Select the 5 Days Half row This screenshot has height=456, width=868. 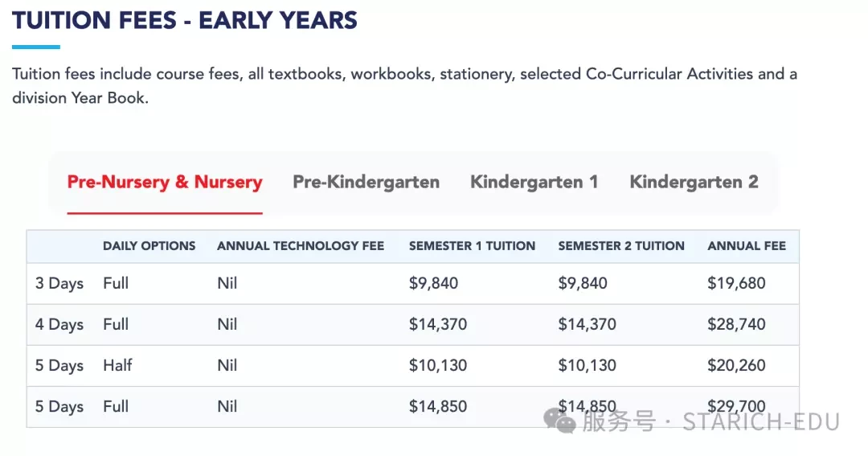point(413,366)
